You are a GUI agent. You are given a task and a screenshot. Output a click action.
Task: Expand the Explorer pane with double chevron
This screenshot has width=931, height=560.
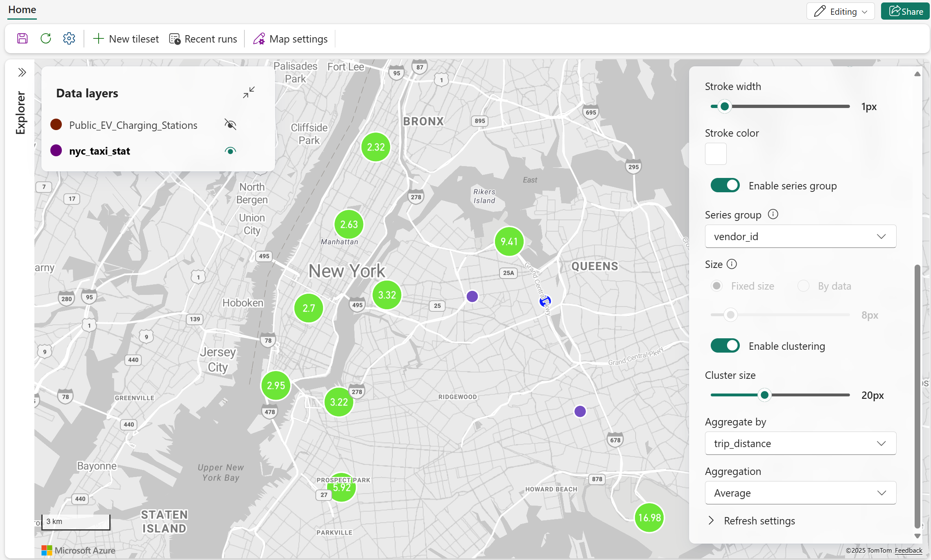click(x=22, y=73)
